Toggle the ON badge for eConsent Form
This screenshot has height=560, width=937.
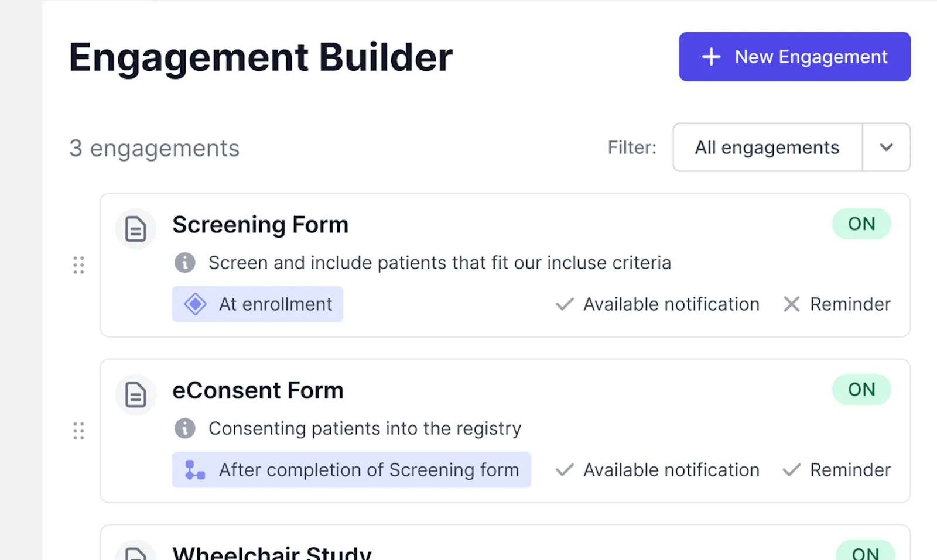click(x=861, y=389)
